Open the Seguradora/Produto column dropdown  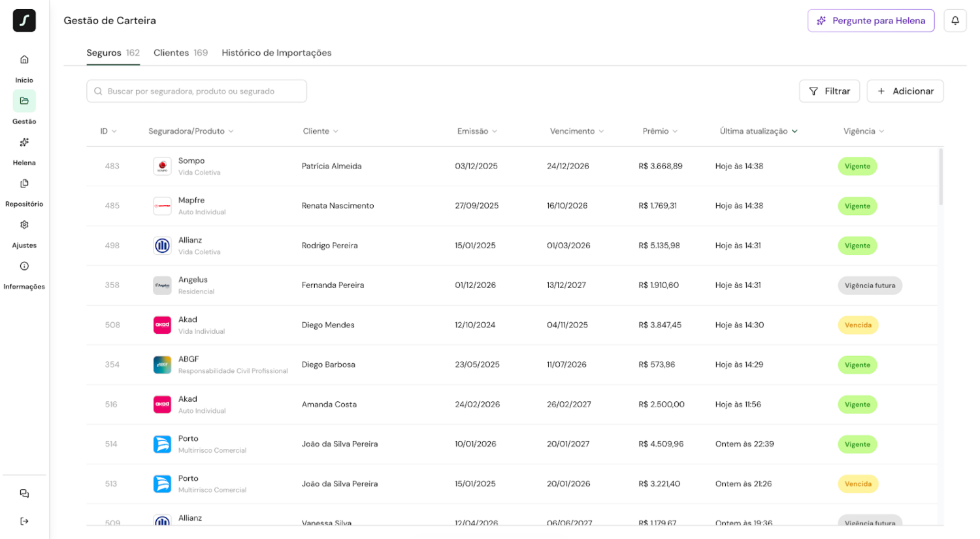[x=231, y=131]
